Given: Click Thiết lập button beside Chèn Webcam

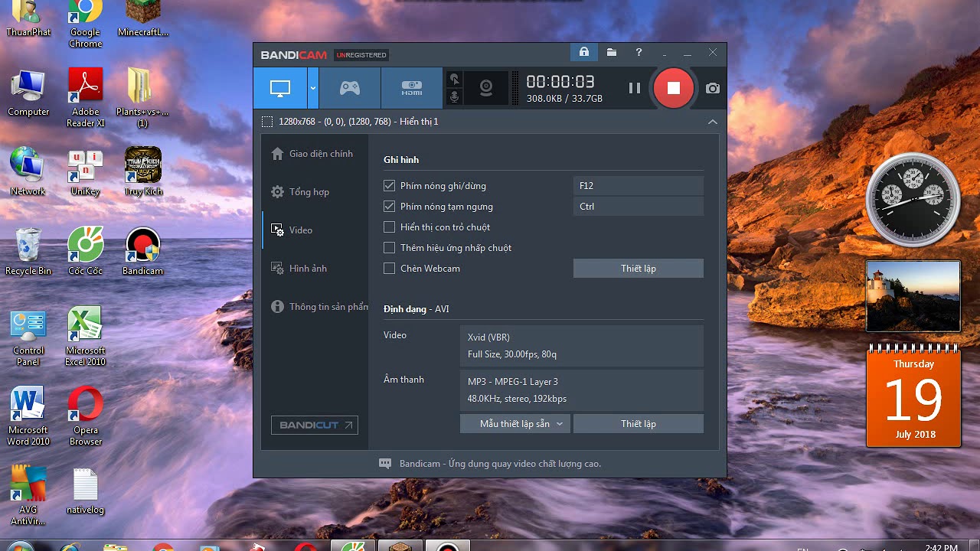Looking at the screenshot, I should click(x=639, y=268).
